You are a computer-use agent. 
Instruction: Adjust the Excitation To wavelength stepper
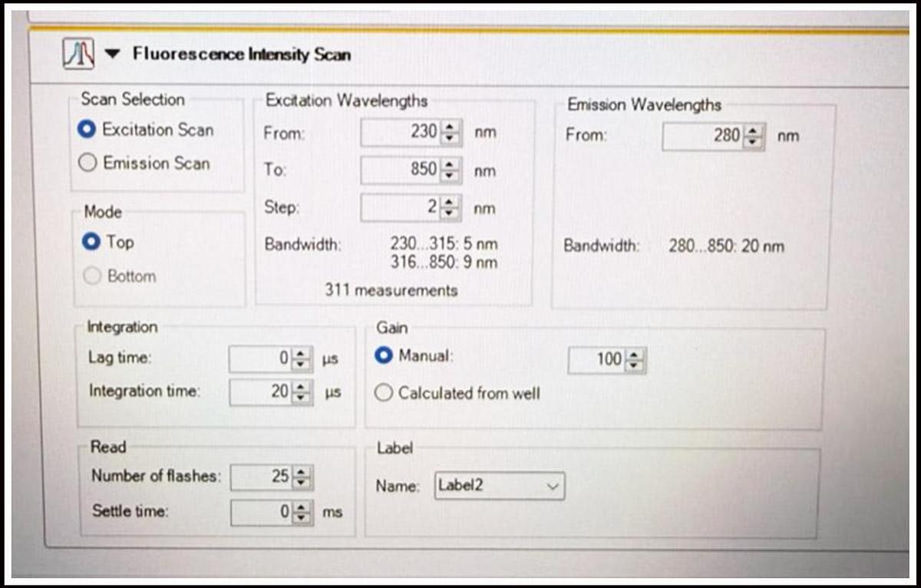[x=451, y=170]
